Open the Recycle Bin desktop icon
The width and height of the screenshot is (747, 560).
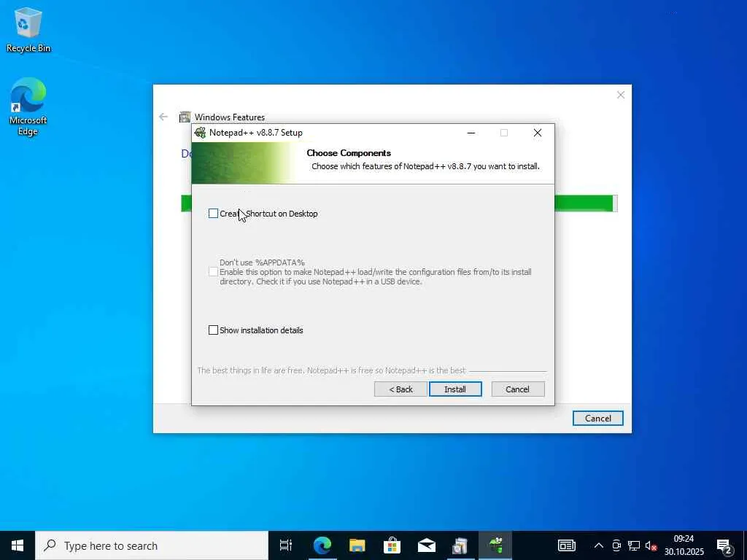click(x=28, y=29)
